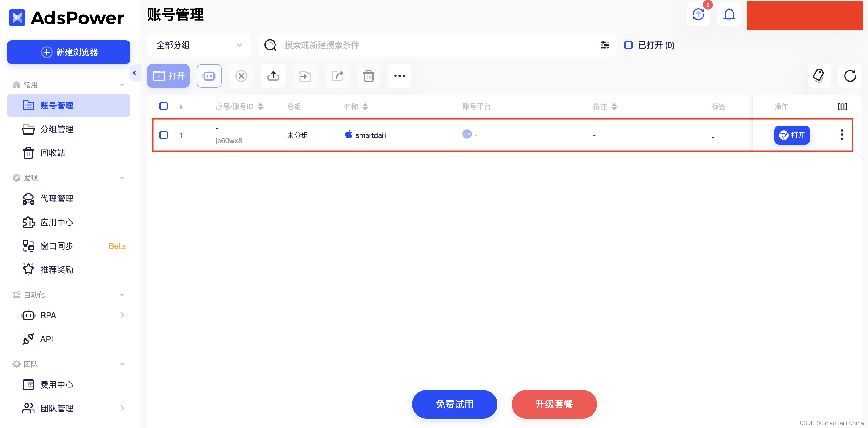The image size is (868, 428).
Task: Enable the 已打开 (0) filter checkbox
Action: pos(628,45)
